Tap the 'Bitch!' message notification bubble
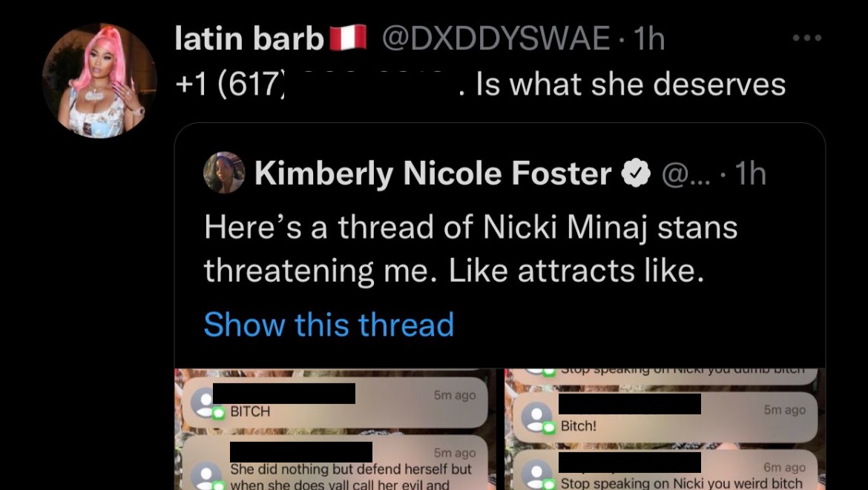The width and height of the screenshot is (868, 490). tap(665, 417)
